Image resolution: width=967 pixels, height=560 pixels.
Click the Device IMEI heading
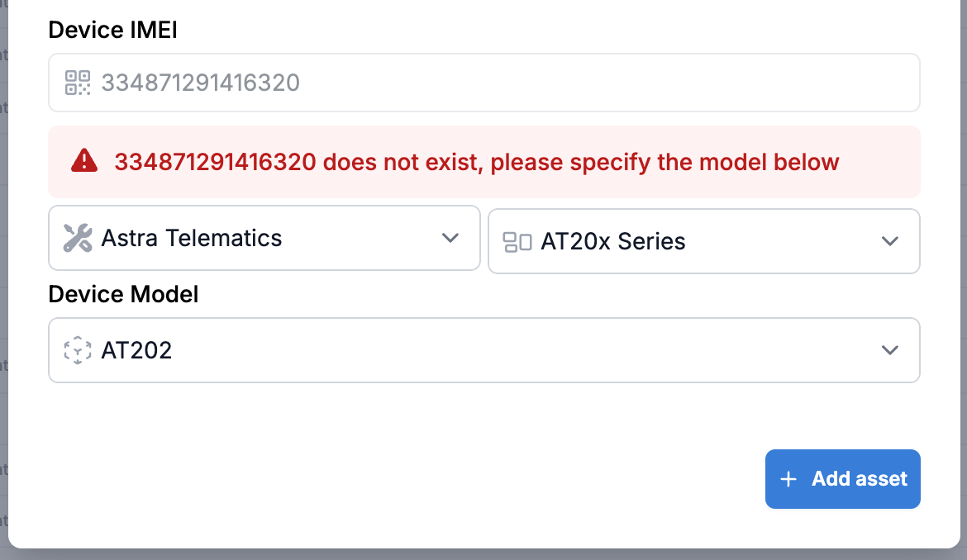click(x=112, y=30)
